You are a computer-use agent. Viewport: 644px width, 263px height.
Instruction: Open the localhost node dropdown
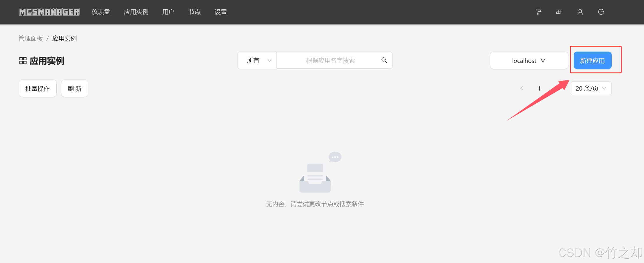(529, 60)
